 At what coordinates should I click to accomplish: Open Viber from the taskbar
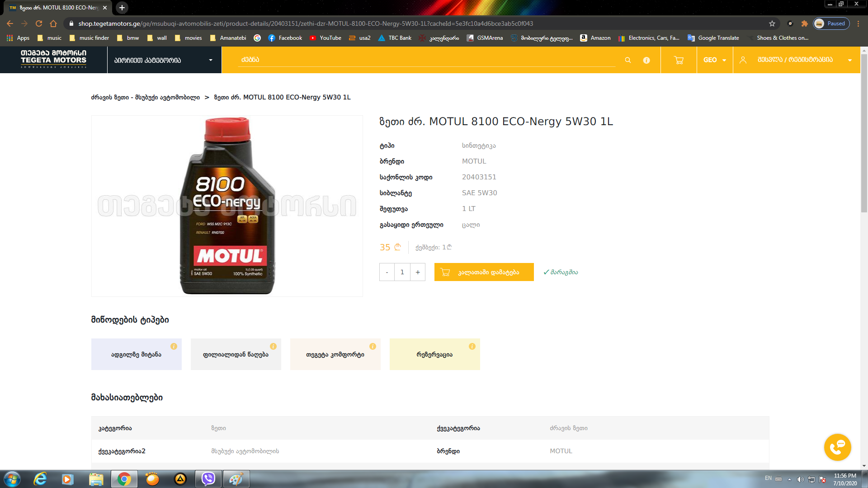click(x=208, y=479)
